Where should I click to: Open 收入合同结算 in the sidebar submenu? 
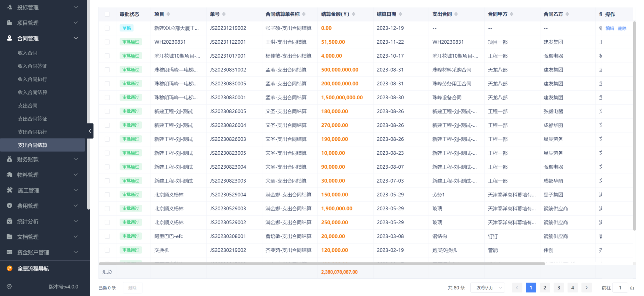(32, 92)
